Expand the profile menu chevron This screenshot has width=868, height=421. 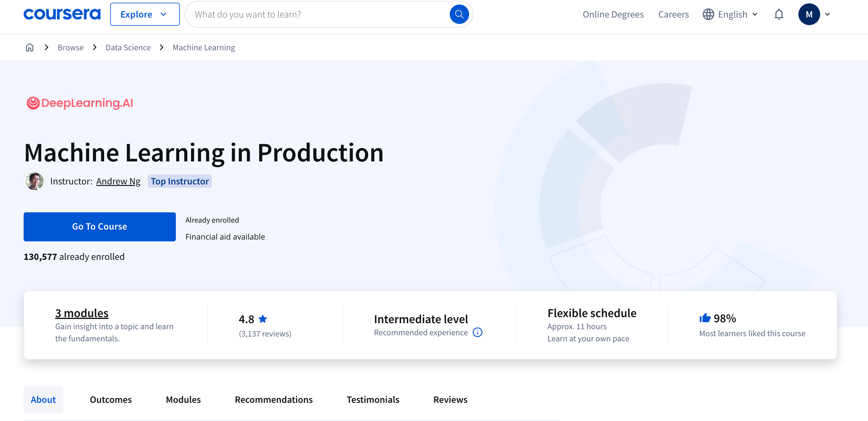point(827,15)
